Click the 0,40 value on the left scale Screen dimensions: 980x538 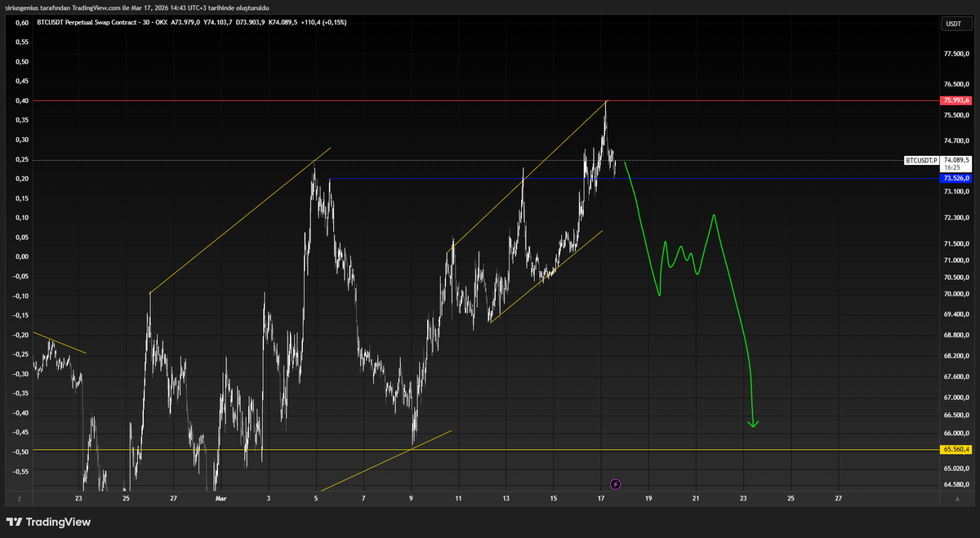[x=22, y=100]
